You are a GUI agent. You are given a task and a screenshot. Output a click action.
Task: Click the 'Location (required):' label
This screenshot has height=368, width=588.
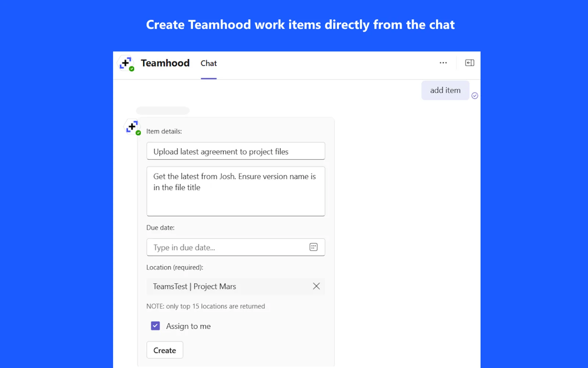click(175, 268)
